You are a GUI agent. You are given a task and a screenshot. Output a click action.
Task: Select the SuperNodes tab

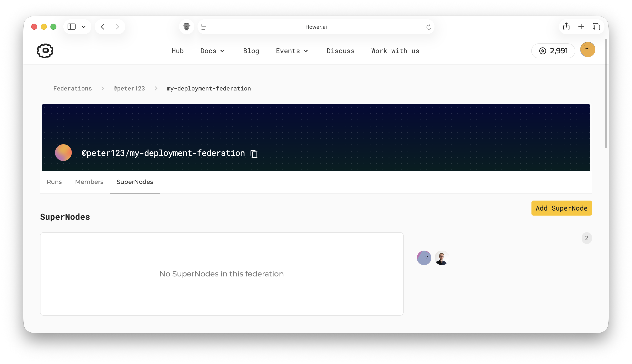click(135, 182)
